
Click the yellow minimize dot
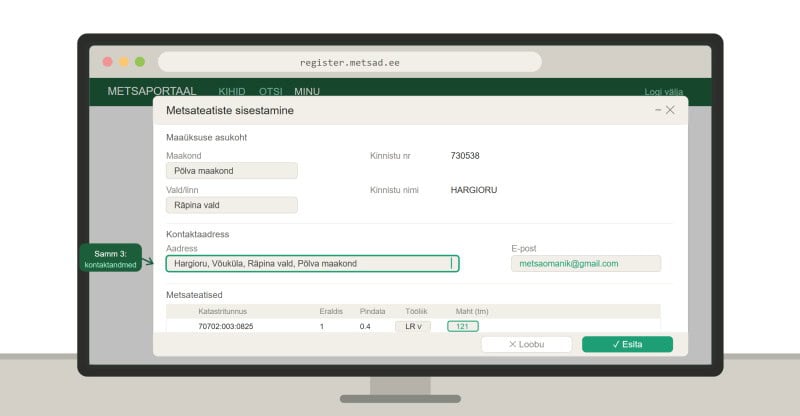(124, 62)
